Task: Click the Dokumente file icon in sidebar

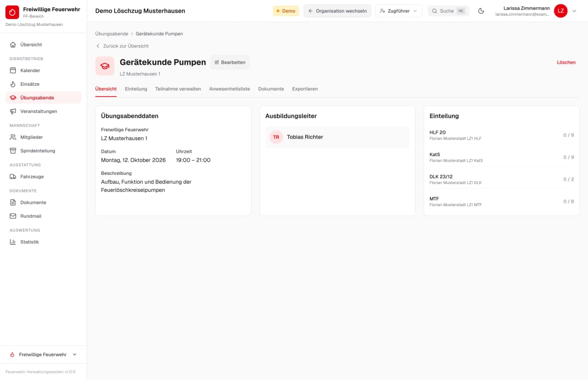Action: pos(13,202)
